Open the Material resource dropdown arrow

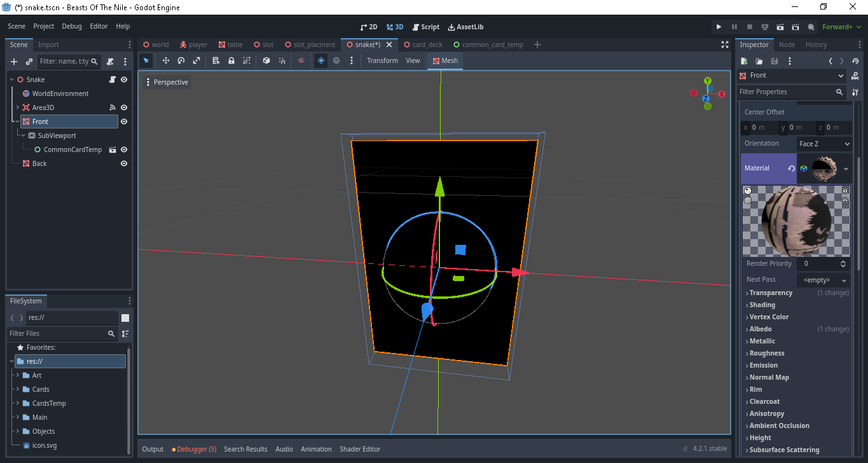(x=846, y=169)
